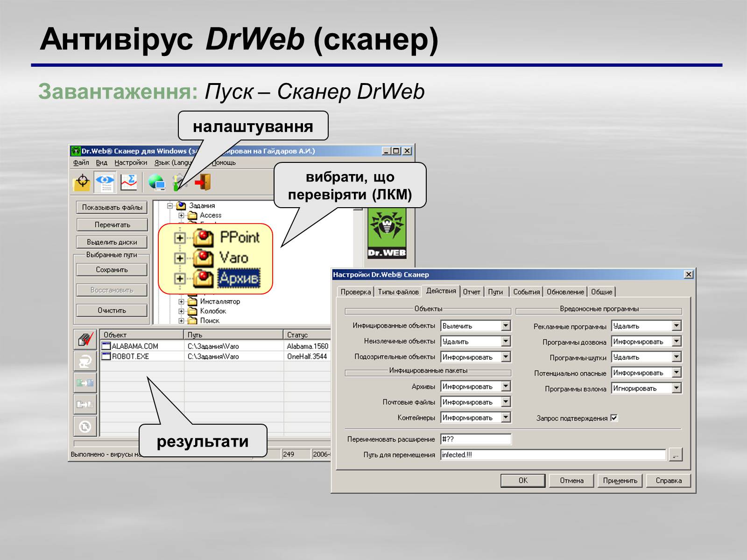Viewport: 747px width, 560px height.
Task: Click the Очистить button
Action: point(112,310)
